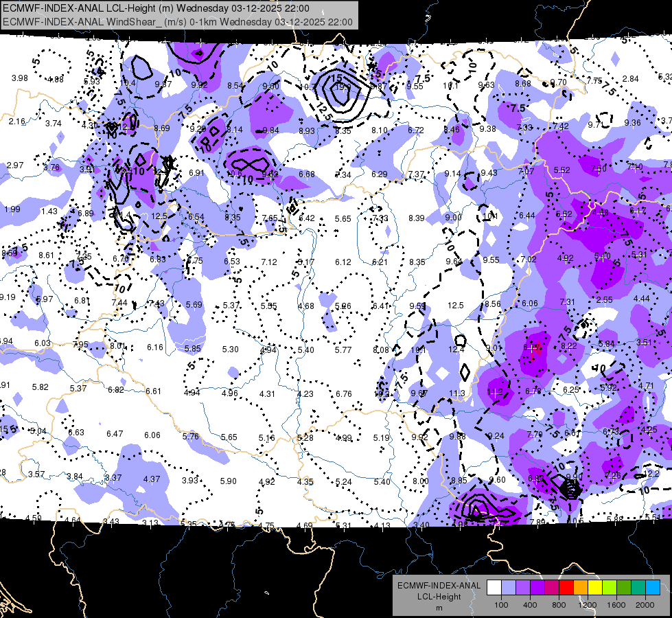Viewport: 672px width, 618px height.
Task: Click the wind shear value 7.02
Action: (x=529, y=259)
